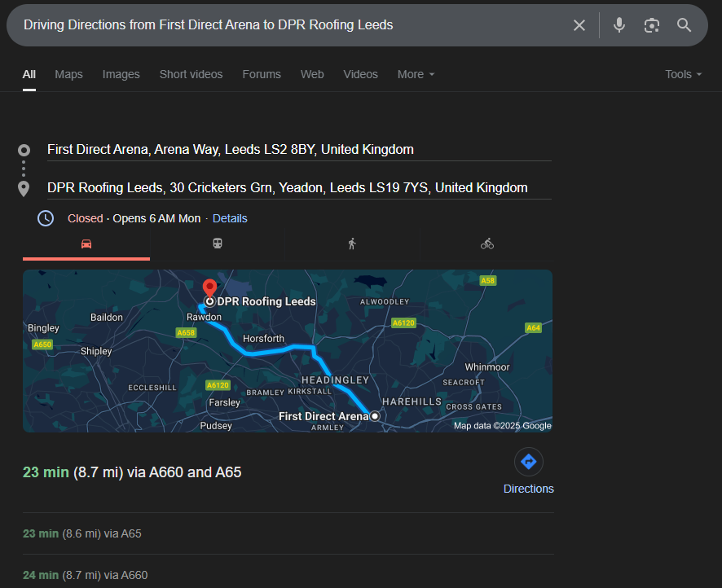Click the First Direct Arena map marker
This screenshot has height=588, width=722.
coord(375,416)
